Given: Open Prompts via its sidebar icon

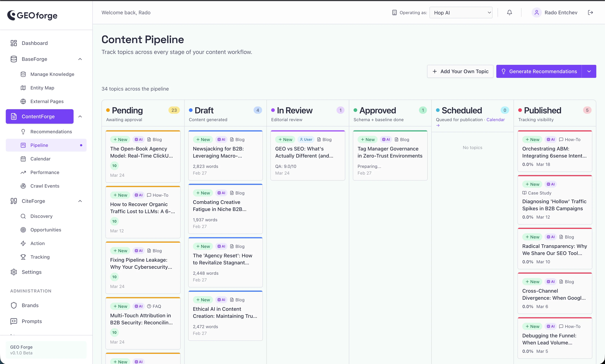Looking at the screenshot, I should point(14,321).
